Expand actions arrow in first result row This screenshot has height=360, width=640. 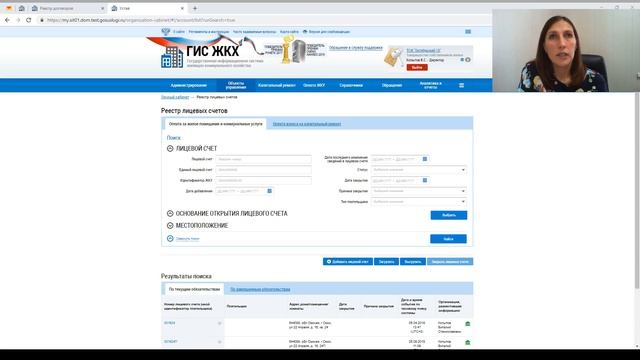pyautogui.click(x=220, y=323)
